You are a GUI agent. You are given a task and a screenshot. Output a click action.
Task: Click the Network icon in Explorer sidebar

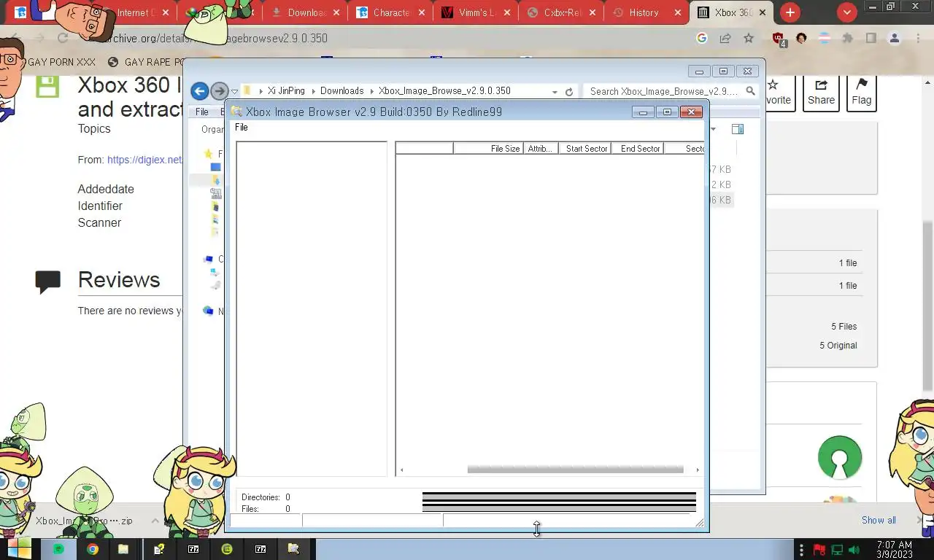[209, 311]
